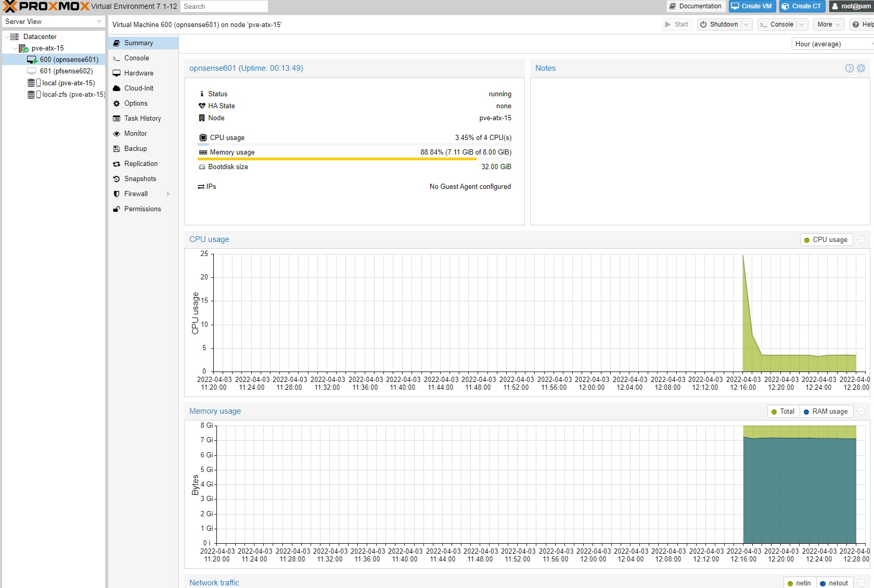Switch to the Snapshots tab
Viewport: 874px width, 588px height.
pyautogui.click(x=140, y=179)
